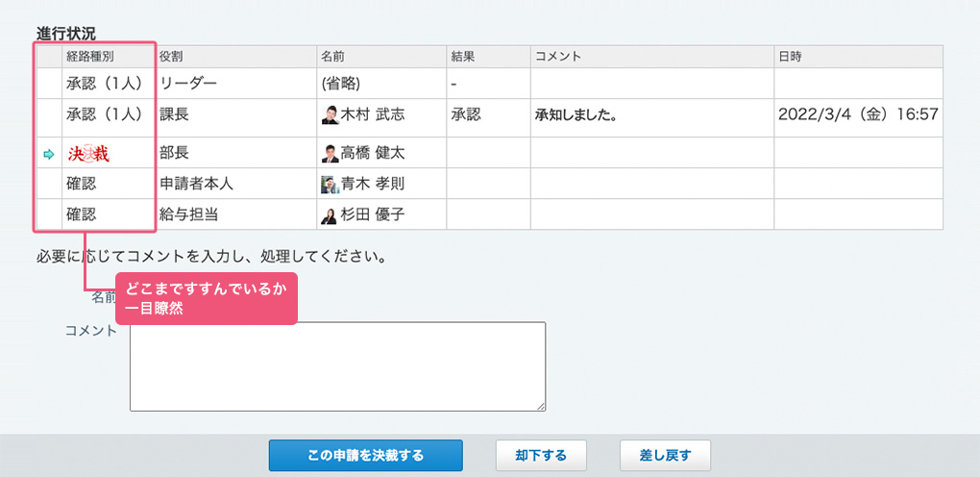This screenshot has width=980, height=477.
Task: Open 木村 武志's name link
Action: click(373, 114)
